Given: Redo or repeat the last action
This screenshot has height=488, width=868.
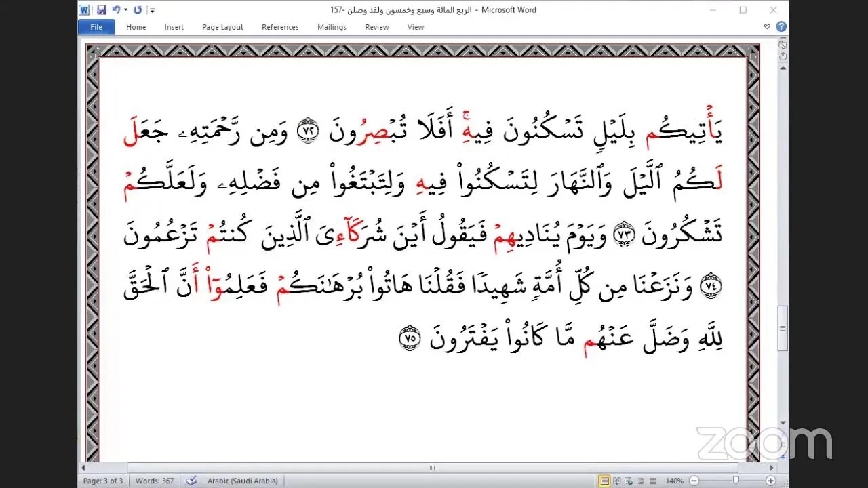Looking at the screenshot, I should point(138,10).
